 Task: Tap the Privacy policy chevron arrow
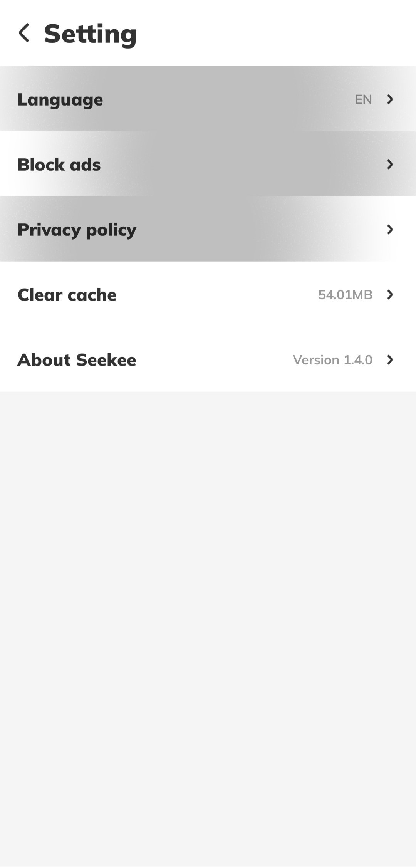[390, 230]
